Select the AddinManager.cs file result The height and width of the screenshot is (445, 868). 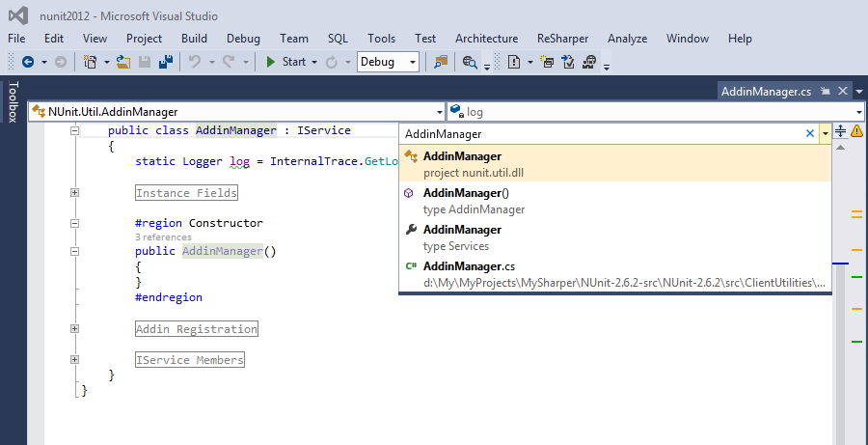615,274
